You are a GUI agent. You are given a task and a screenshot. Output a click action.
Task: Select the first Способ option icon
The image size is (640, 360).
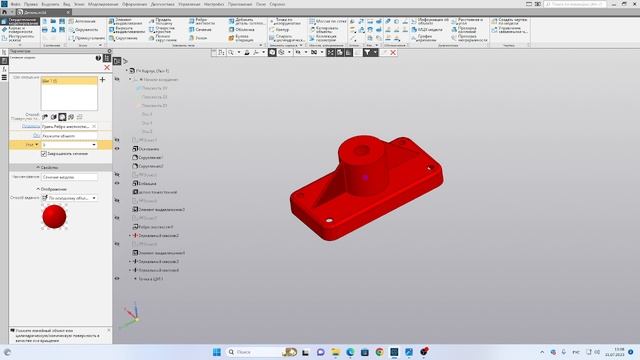45,117
